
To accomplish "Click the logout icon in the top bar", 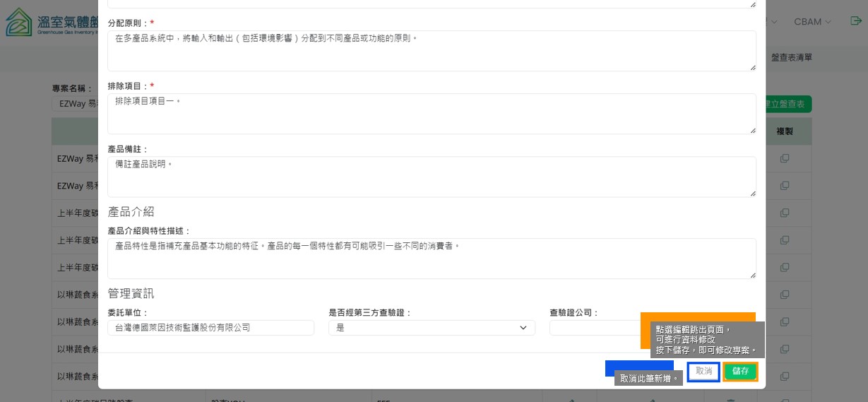I will coord(855,21).
